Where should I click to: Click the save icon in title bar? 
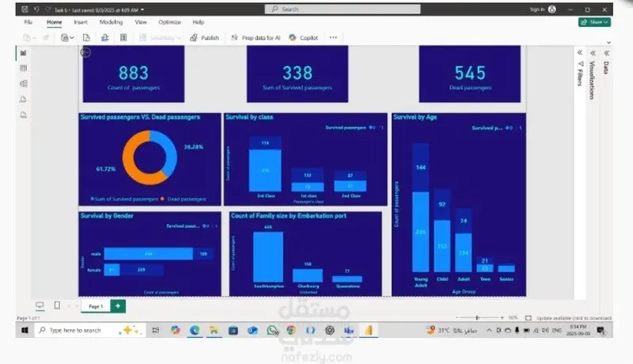(25, 9)
